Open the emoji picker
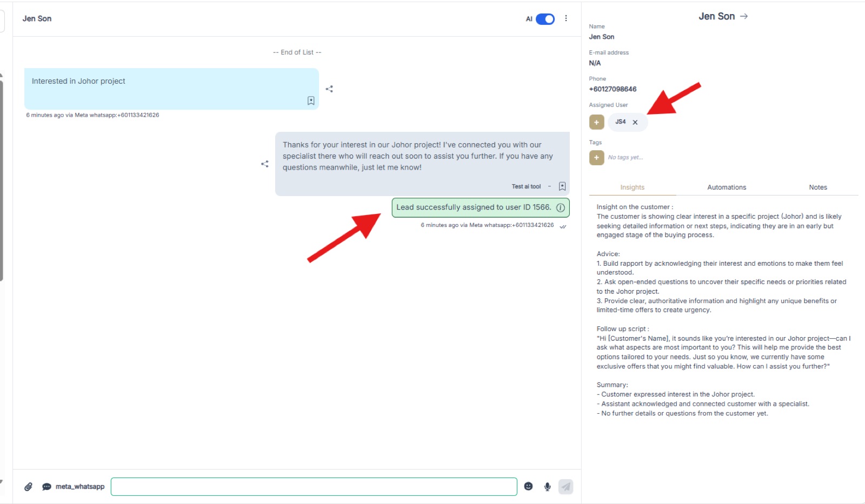The image size is (865, 504). [x=529, y=486]
